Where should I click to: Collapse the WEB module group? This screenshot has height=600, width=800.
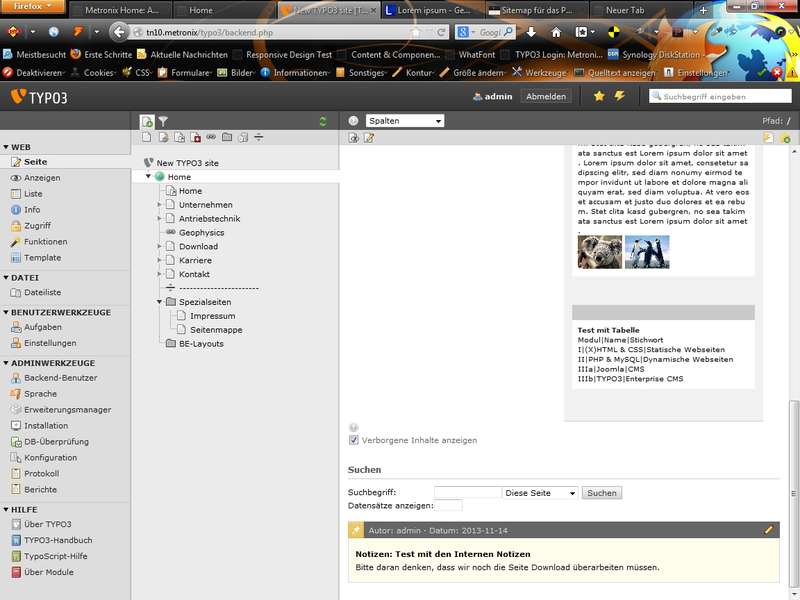[x=5, y=147]
